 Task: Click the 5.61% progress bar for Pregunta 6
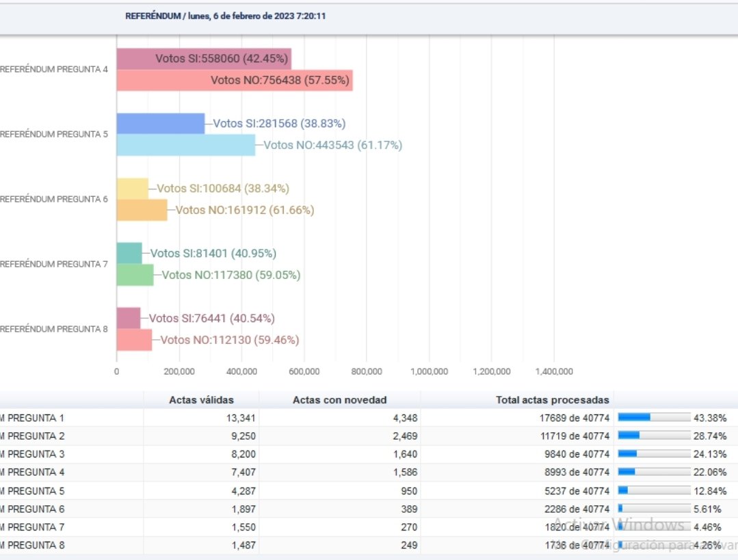tap(655, 509)
